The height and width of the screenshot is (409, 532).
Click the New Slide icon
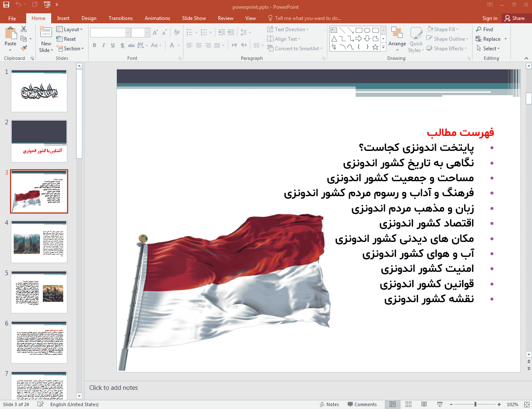[46, 33]
